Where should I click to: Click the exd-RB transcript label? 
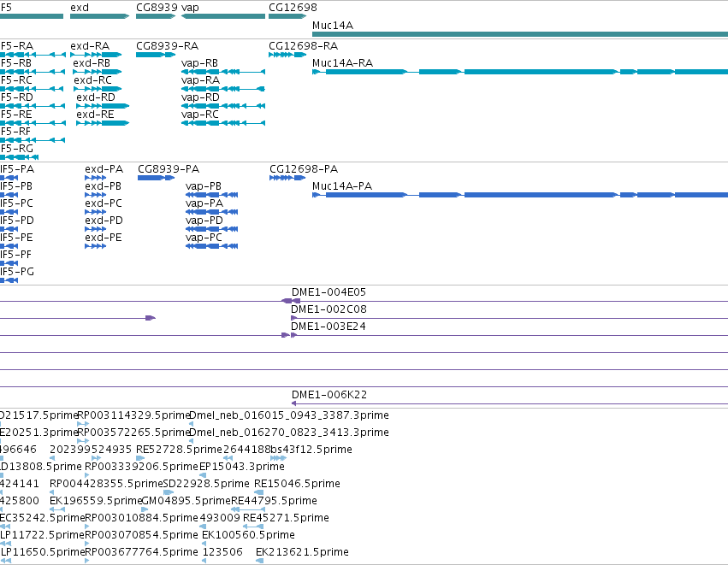[92, 63]
